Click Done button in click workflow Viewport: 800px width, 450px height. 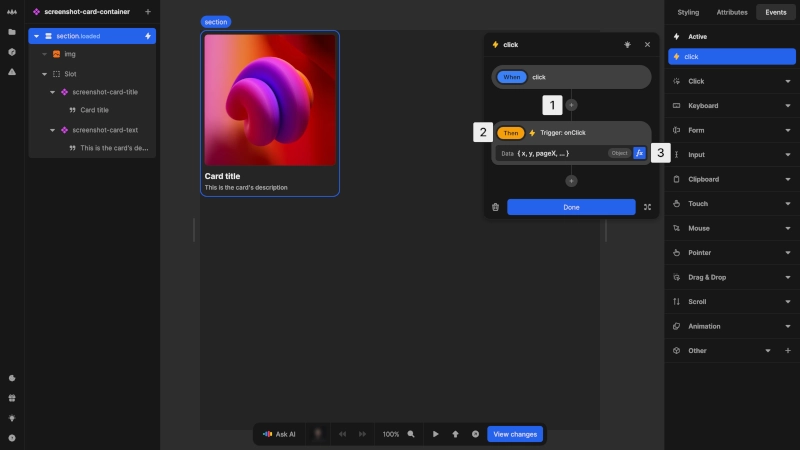pos(571,207)
